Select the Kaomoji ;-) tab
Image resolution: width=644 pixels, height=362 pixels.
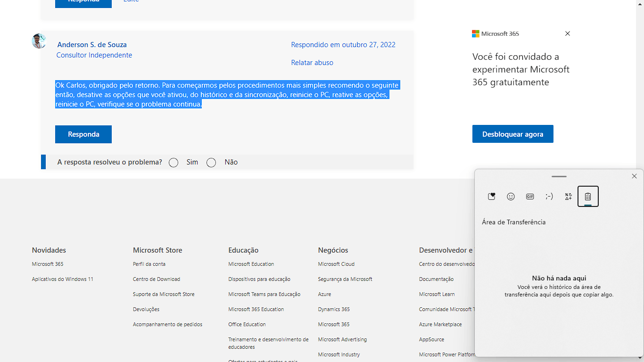point(549,197)
